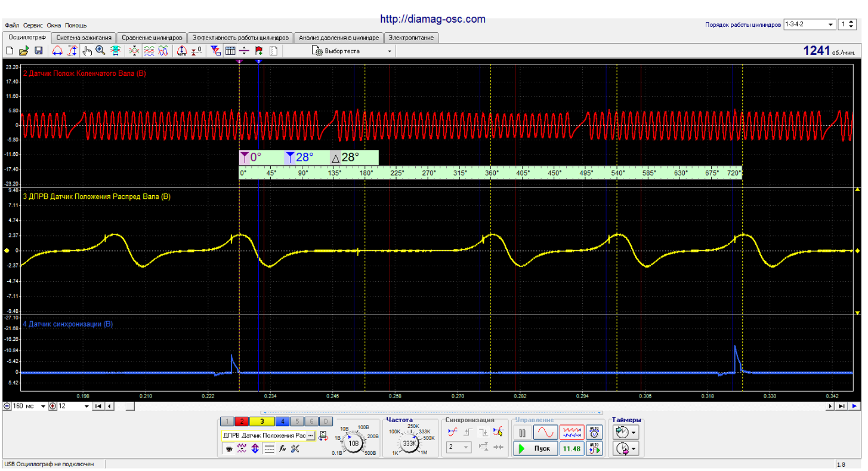
Task: Zoom out with the minus magnifier icon
Action: click(x=7, y=407)
